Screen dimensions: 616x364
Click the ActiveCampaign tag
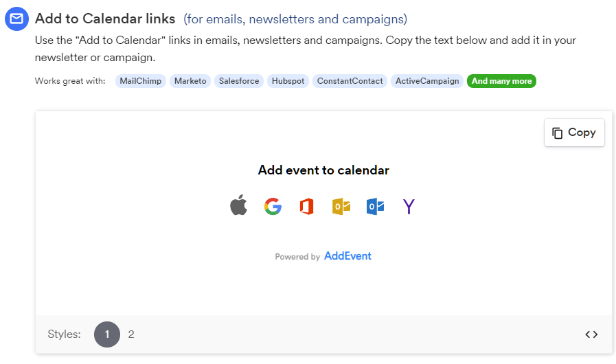pos(427,81)
